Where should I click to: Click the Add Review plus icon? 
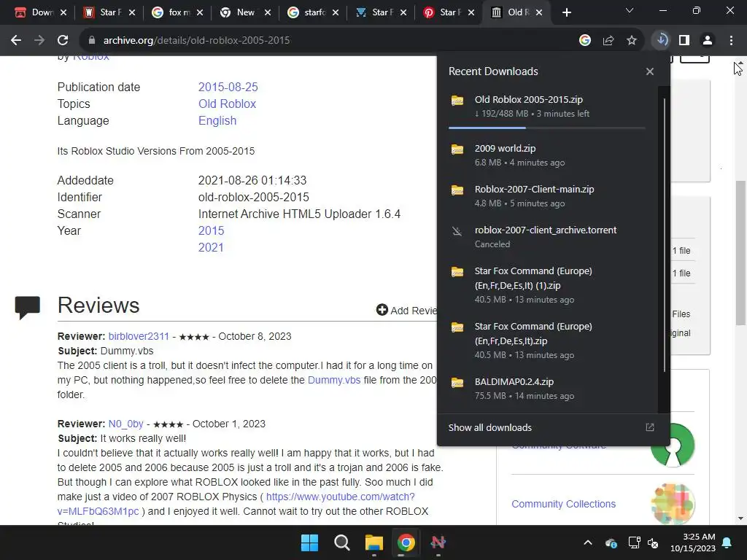(x=382, y=310)
